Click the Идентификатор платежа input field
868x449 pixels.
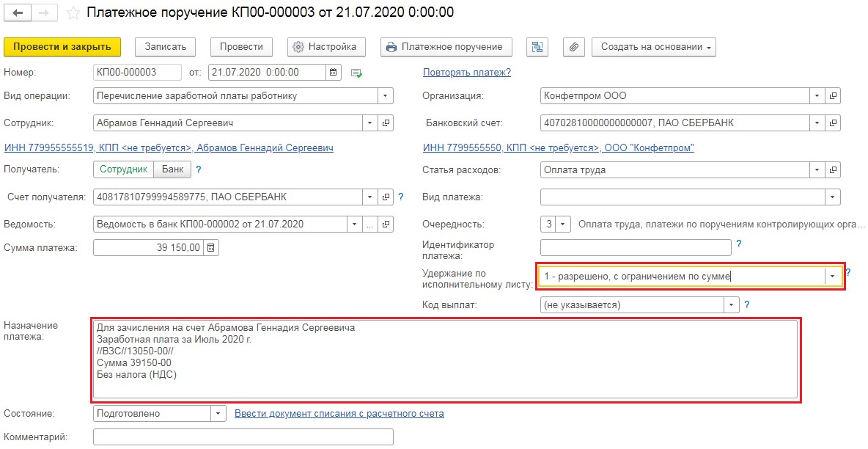636,247
